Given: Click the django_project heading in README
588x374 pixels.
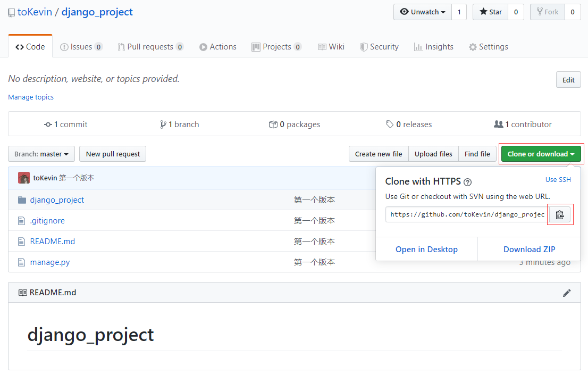Looking at the screenshot, I should point(91,335).
